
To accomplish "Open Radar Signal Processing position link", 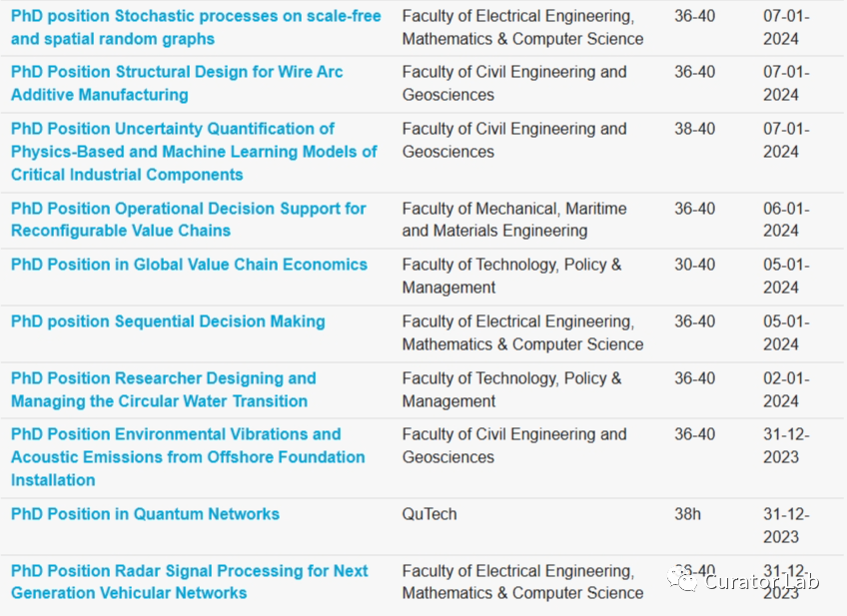I will point(189,582).
